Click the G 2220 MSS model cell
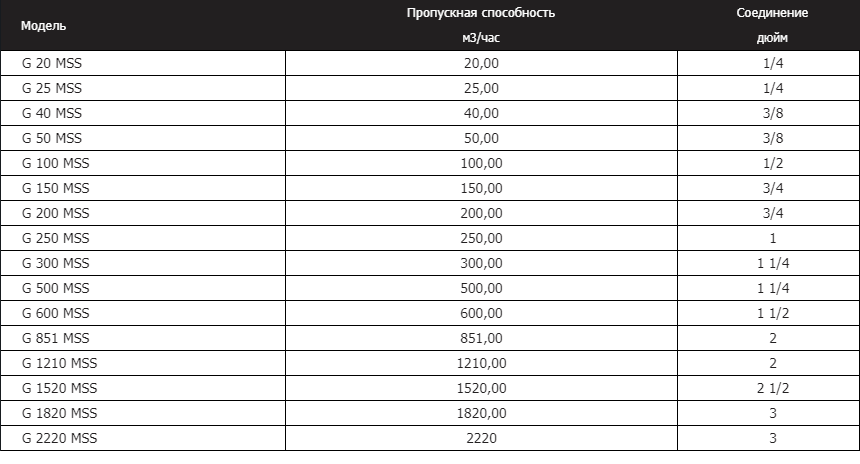860x464 pixels. [143, 438]
